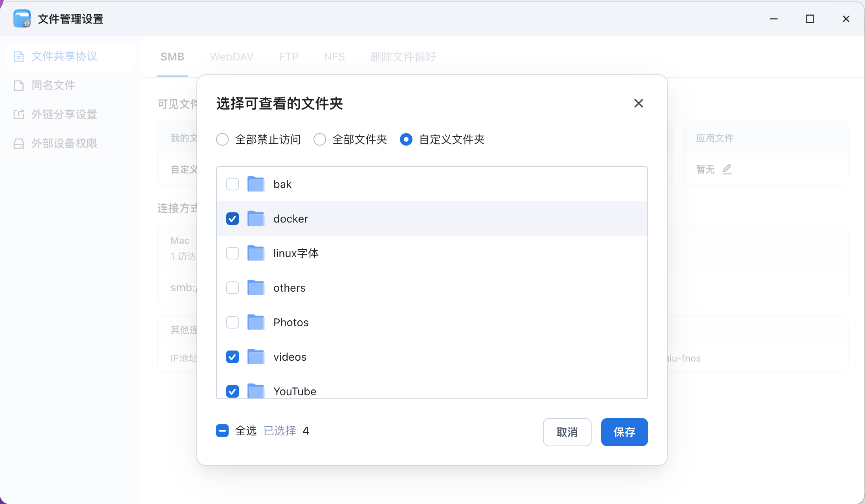Uncheck the YouTube folder checkbox
This screenshot has width=865, height=504.
click(233, 391)
